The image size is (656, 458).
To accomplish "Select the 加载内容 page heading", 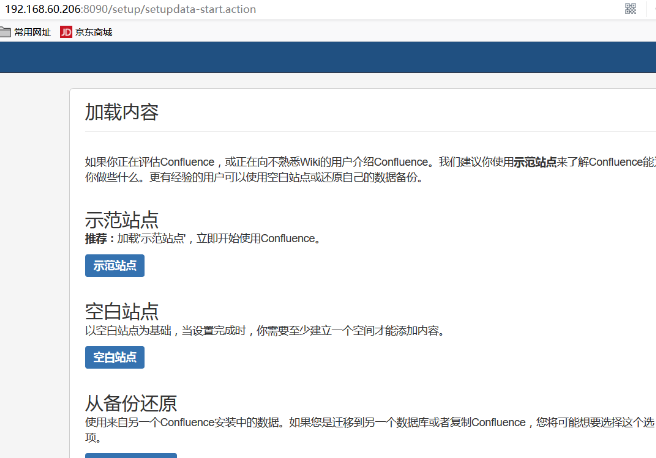I will point(122,112).
